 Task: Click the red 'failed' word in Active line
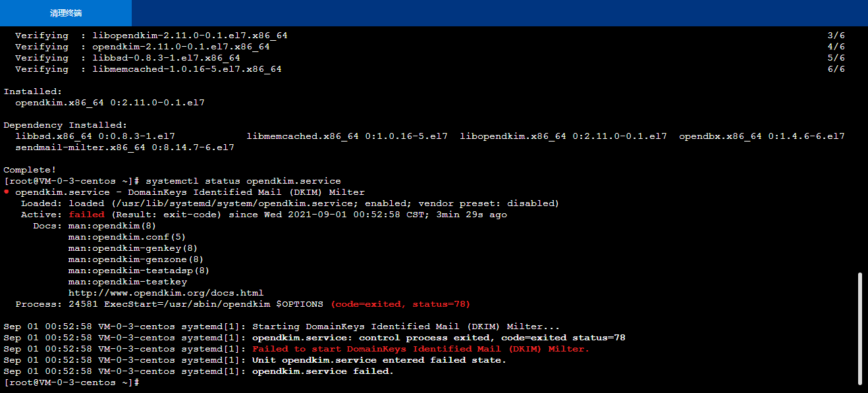[86, 215]
